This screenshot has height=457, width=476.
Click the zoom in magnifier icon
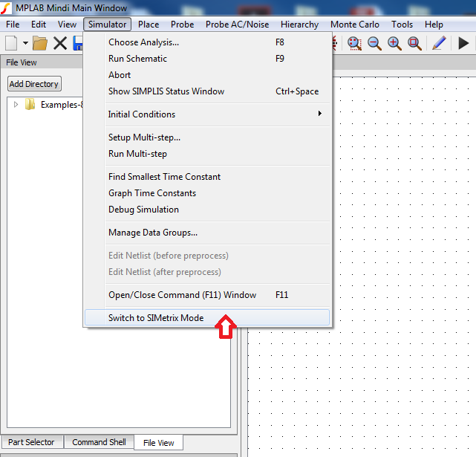[x=395, y=43]
